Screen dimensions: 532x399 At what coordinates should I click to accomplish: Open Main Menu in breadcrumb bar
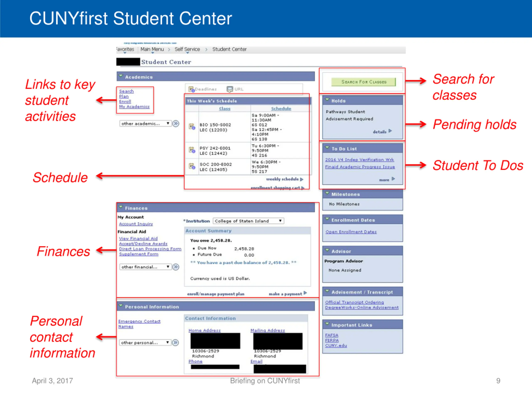(x=152, y=49)
